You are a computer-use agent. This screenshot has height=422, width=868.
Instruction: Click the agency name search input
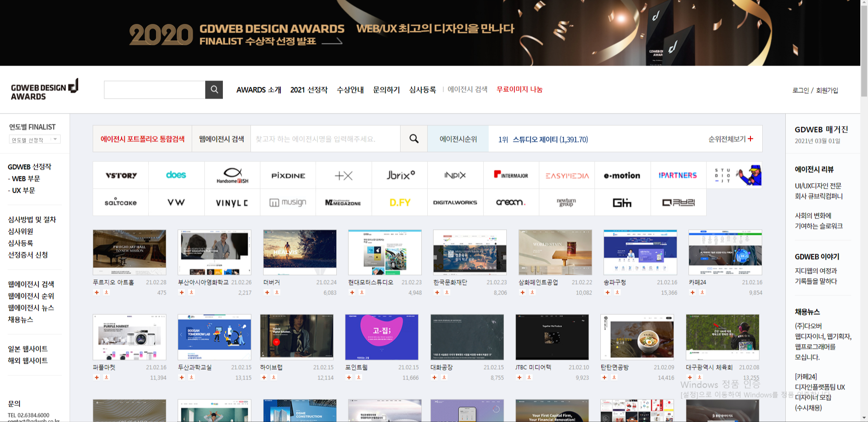pos(325,139)
